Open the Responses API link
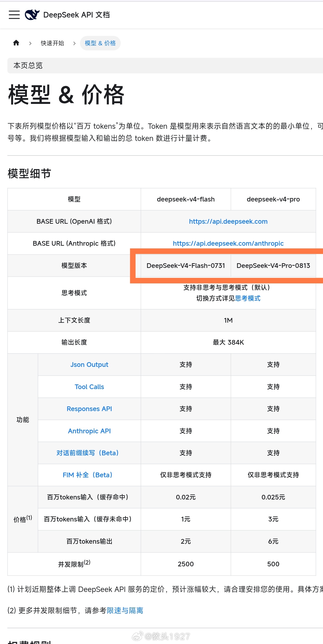This screenshot has width=323, height=644. click(x=89, y=409)
